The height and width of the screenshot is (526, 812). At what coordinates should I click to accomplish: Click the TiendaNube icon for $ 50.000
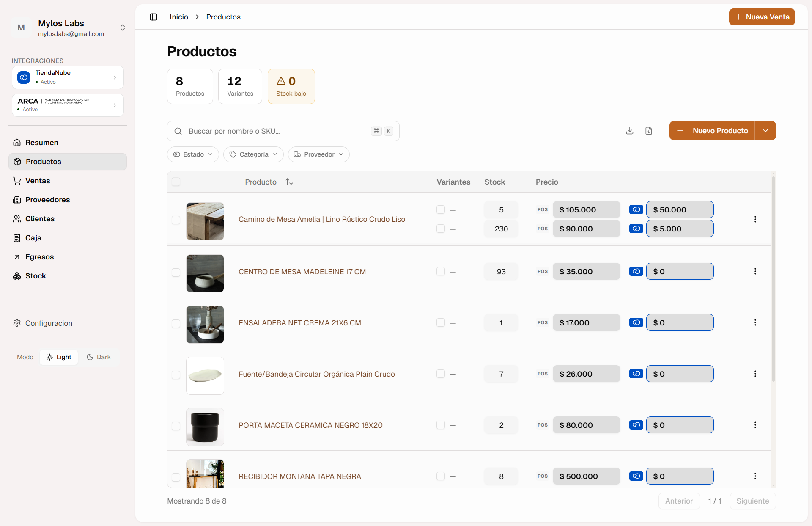click(x=636, y=209)
